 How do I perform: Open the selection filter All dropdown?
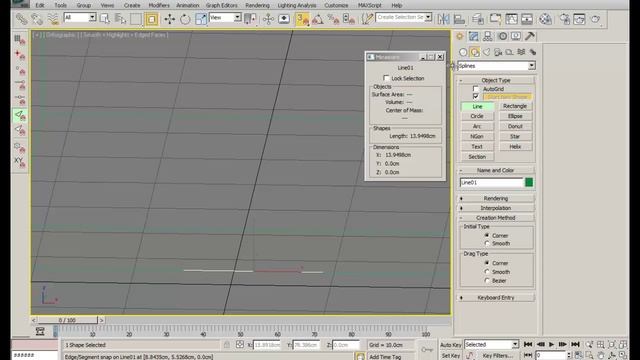(x=93, y=17)
